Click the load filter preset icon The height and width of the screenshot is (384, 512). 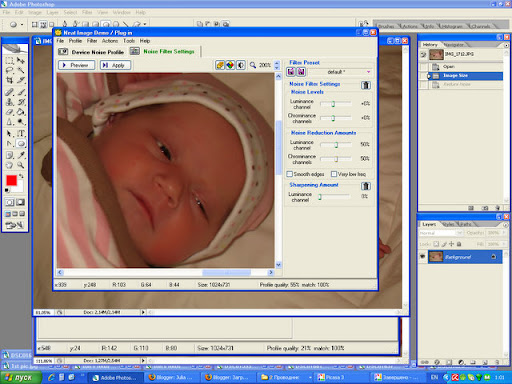click(301, 72)
